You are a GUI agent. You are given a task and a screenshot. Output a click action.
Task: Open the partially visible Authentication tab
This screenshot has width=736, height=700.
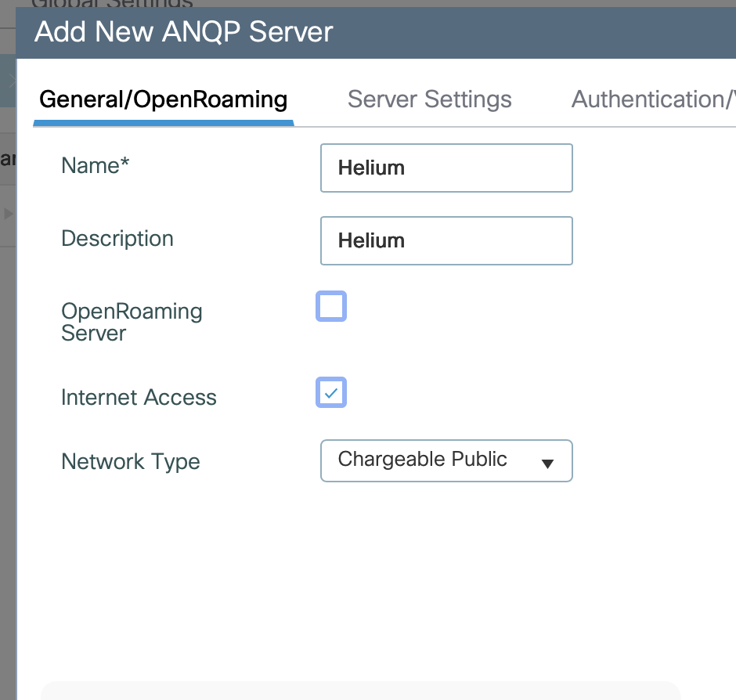point(653,99)
